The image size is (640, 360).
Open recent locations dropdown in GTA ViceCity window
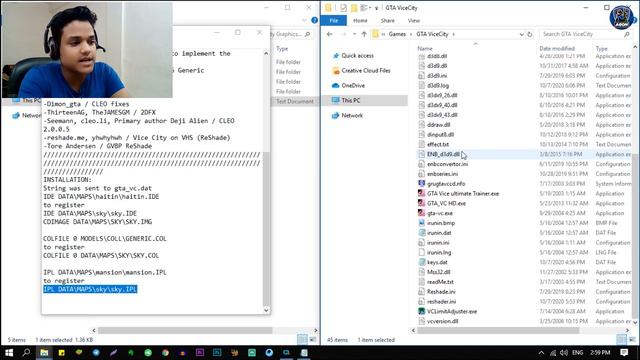[354, 34]
